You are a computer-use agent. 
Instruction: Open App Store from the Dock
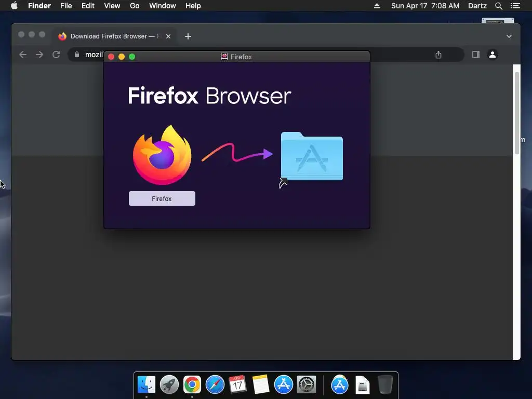click(284, 385)
